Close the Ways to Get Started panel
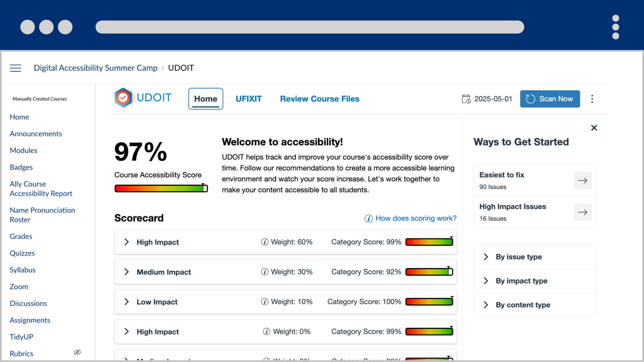Screen dimensions: 644x362 (594, 128)
